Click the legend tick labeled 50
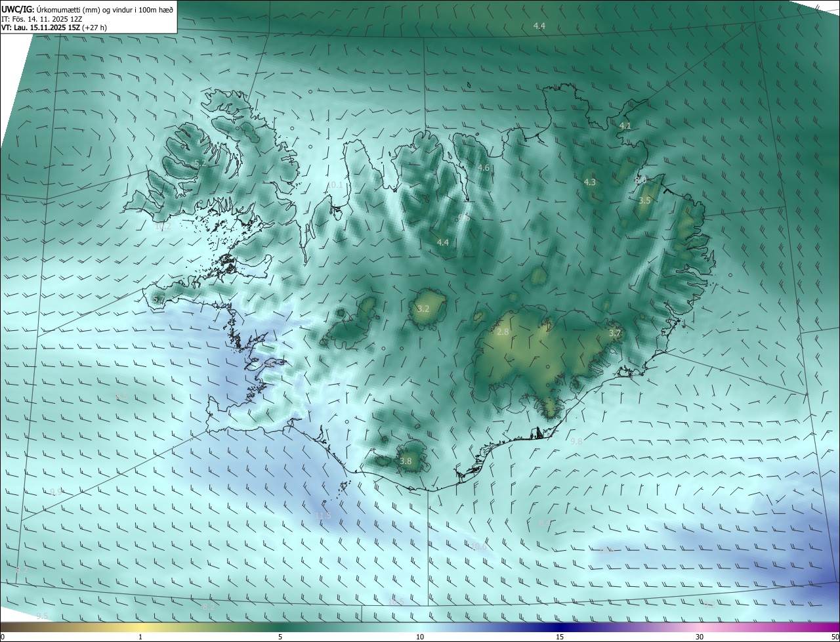Image resolution: width=840 pixels, height=642 pixels. pyautogui.click(x=835, y=637)
